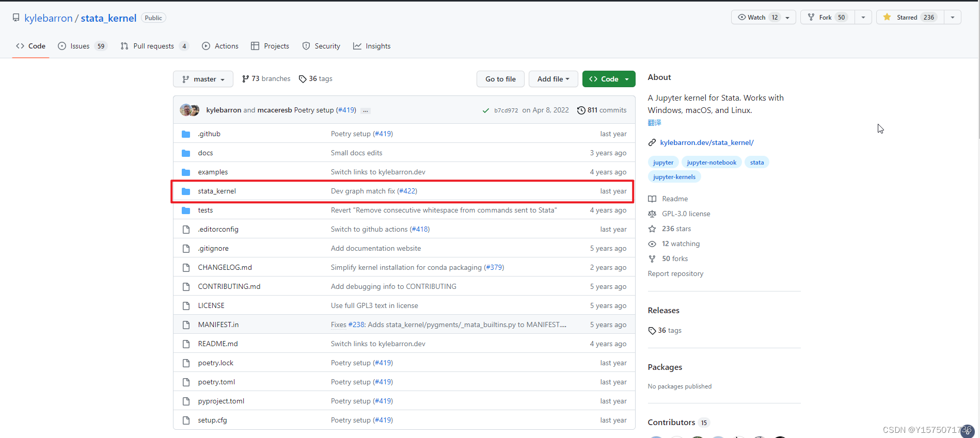Click the tests folder icon

186,210
